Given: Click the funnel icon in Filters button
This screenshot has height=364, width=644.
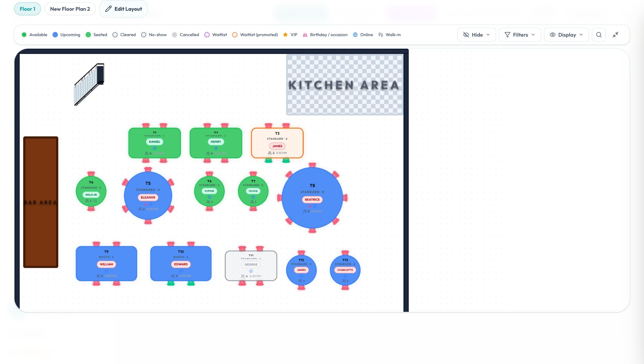Looking at the screenshot, I should pos(507,35).
